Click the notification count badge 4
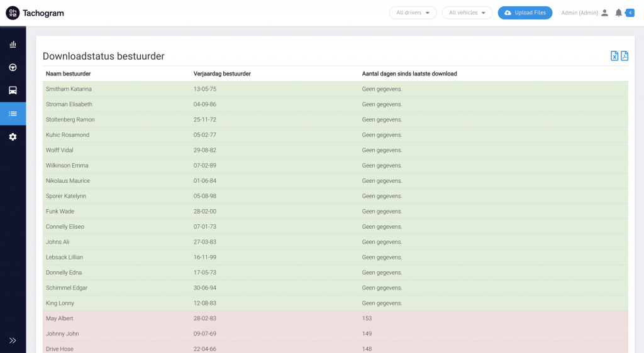 click(x=630, y=13)
